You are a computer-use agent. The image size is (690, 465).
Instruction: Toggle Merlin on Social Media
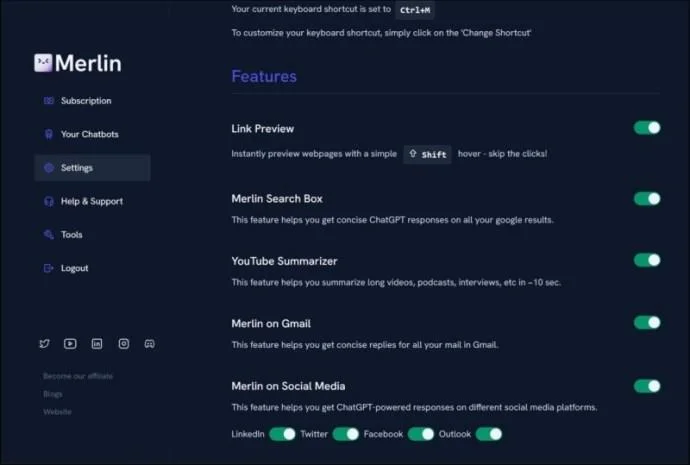coord(647,386)
